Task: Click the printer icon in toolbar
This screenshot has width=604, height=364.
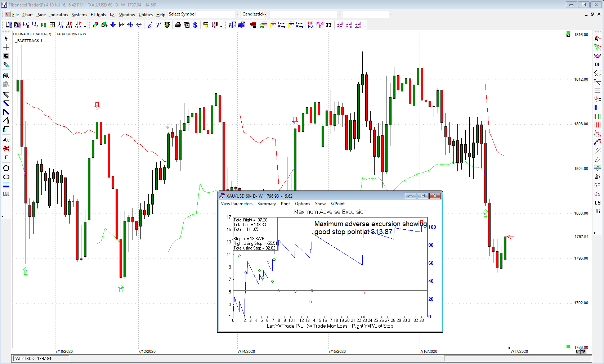Action: 178,25
